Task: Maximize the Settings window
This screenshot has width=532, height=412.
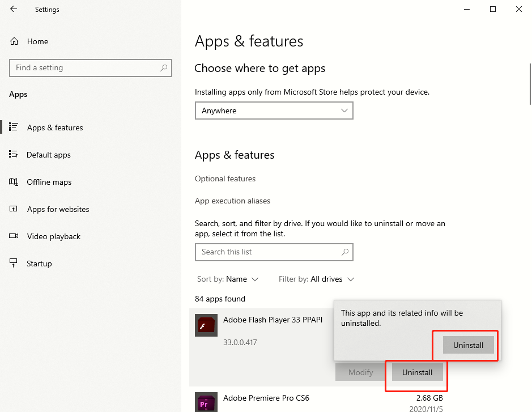Action: click(x=493, y=9)
